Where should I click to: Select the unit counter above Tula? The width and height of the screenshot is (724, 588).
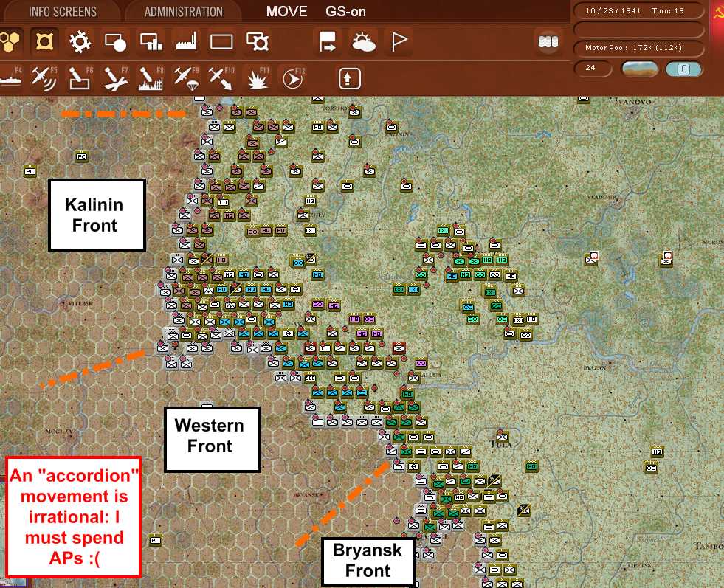503,436
